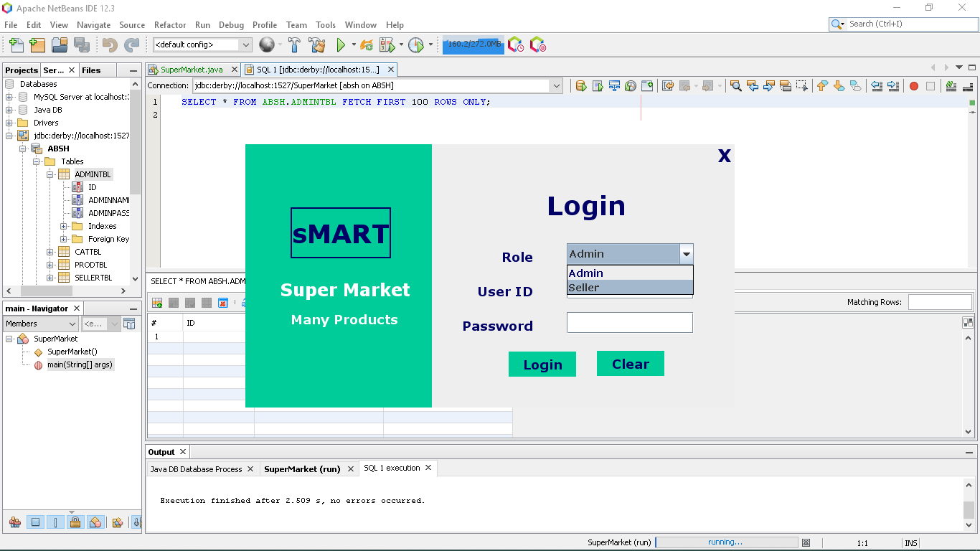980x551 pixels.
Task: Delete selected records with the red X icon
Action: pos(223,302)
